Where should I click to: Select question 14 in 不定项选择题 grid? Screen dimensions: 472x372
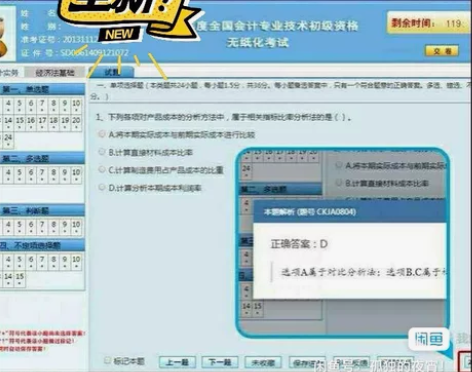[x=8, y=279]
